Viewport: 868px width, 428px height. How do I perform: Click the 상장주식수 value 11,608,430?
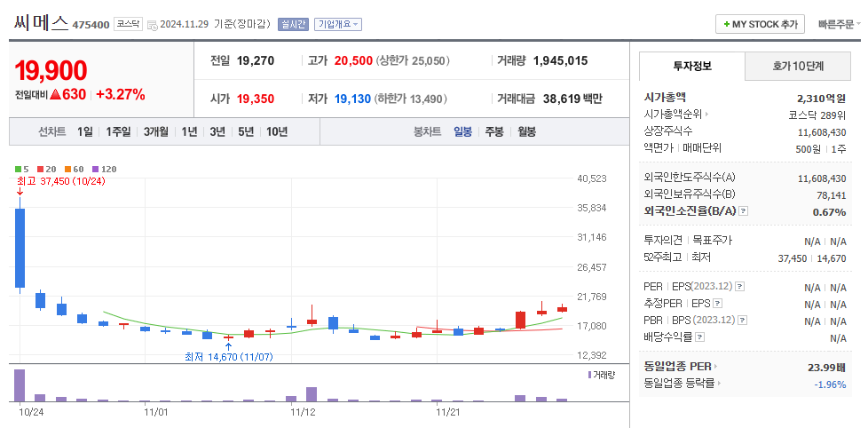pyautogui.click(x=822, y=132)
